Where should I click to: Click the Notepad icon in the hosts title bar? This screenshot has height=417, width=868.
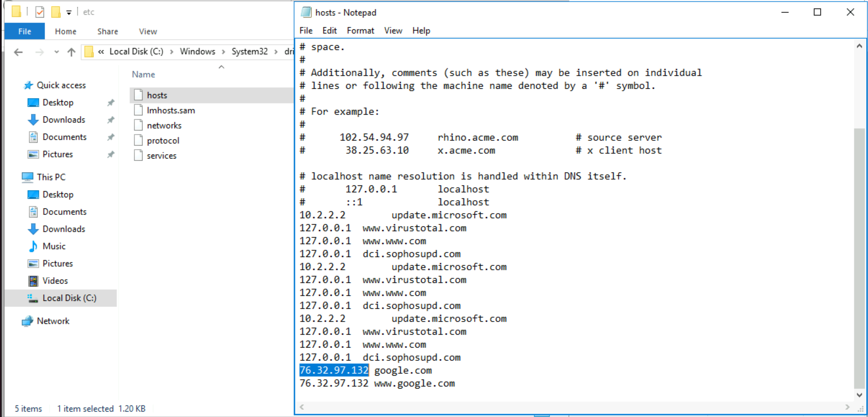coord(306,12)
